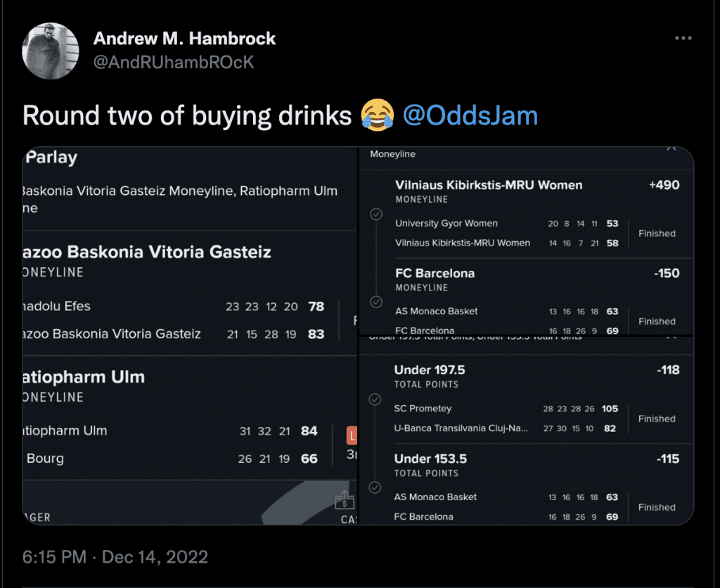The width and height of the screenshot is (720, 588).
Task: Click the red L loss badge
Action: [x=352, y=435]
